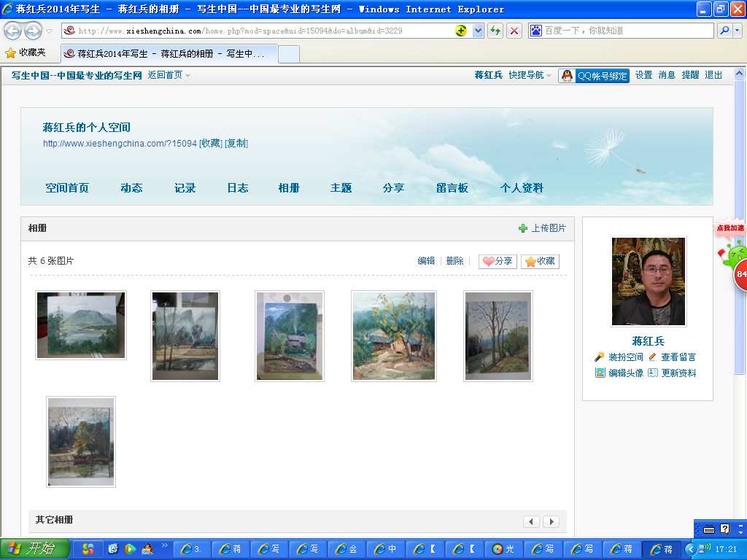Click the red X stop loading icon
The height and width of the screenshot is (560, 747).
(514, 31)
